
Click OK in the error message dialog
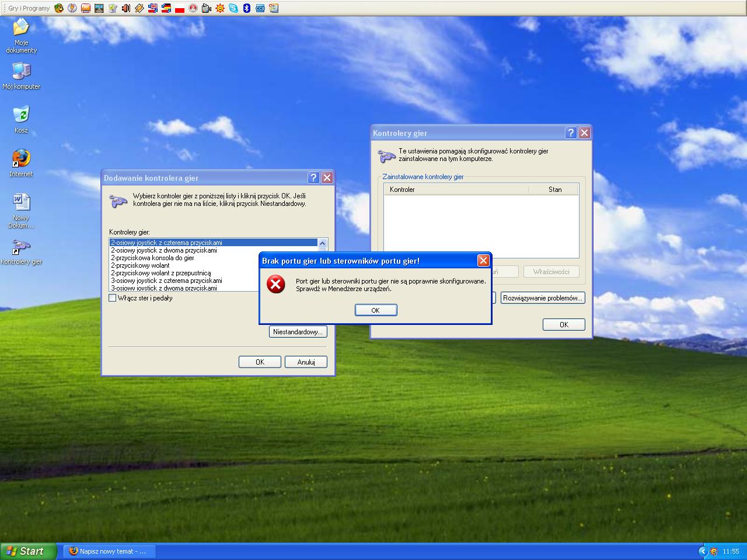click(376, 310)
